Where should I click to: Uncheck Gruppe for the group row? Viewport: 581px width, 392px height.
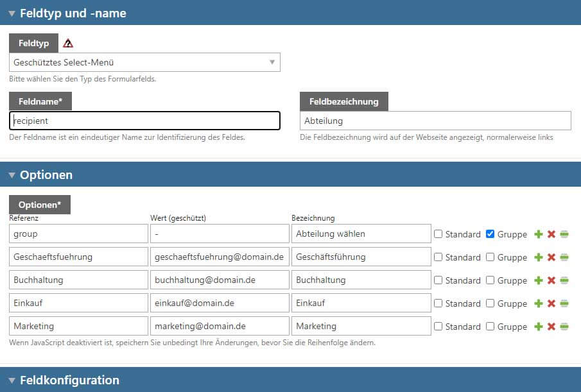pyautogui.click(x=490, y=234)
